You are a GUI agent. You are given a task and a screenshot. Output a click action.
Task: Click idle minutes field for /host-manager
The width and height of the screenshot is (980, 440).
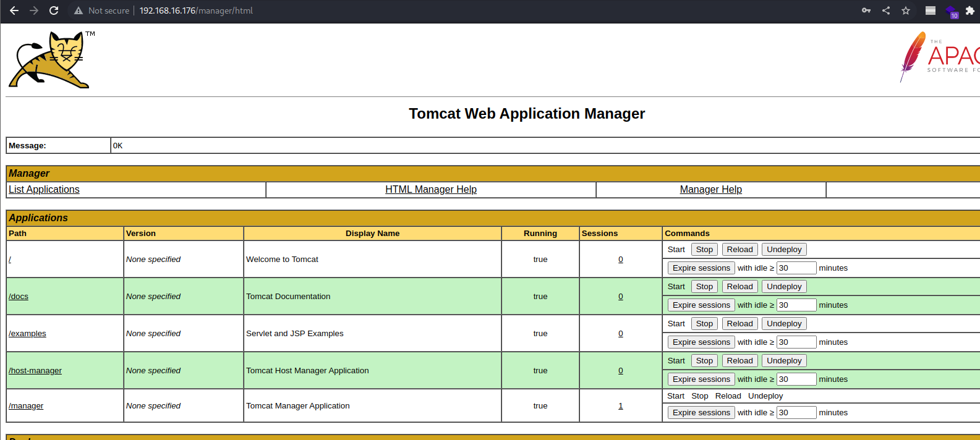click(x=796, y=379)
